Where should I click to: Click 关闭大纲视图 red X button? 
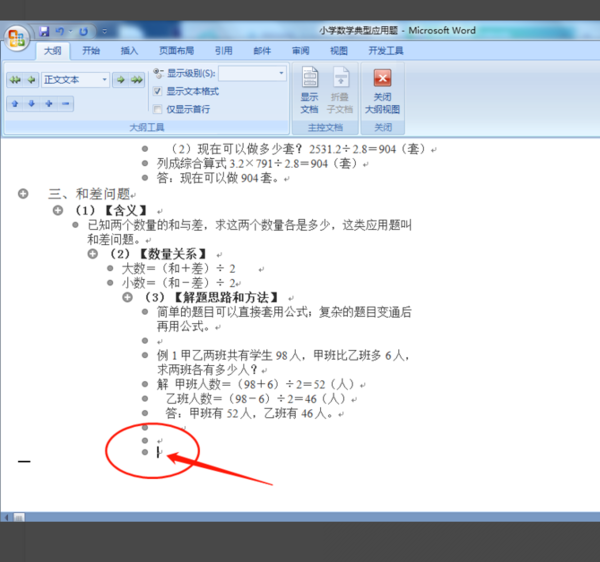[x=382, y=90]
